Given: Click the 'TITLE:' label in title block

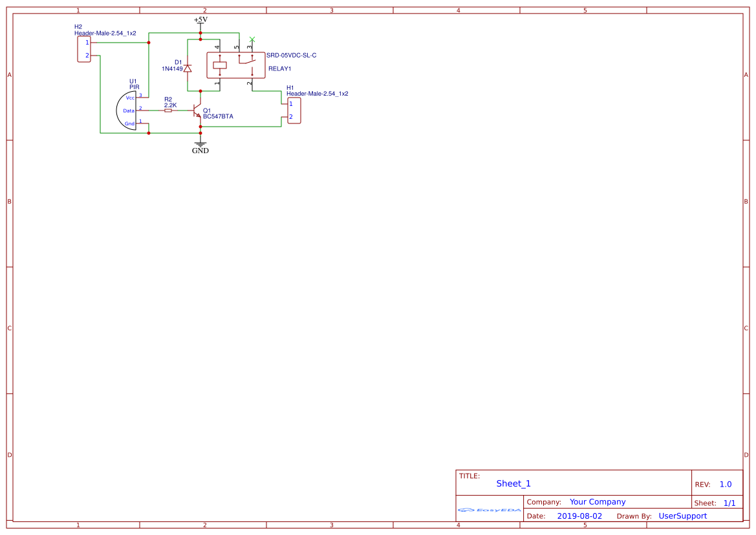Looking at the screenshot, I should tap(469, 476).
